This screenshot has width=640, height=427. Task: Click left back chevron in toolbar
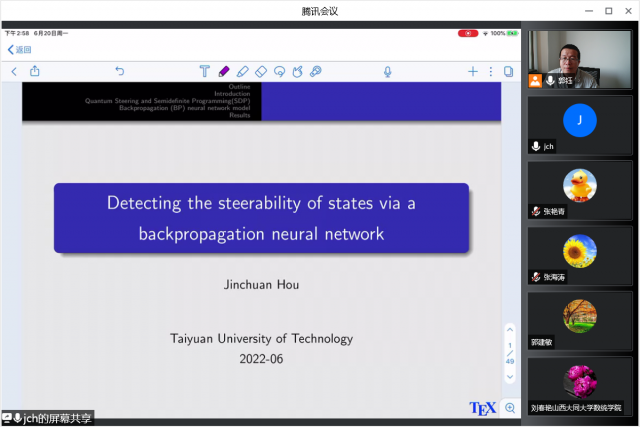pos(13,71)
